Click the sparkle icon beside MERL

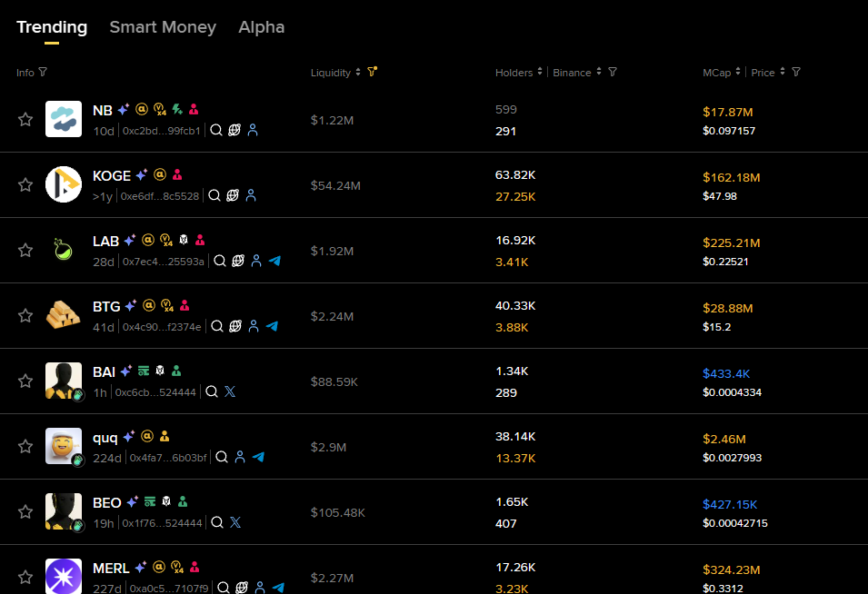coord(143,568)
